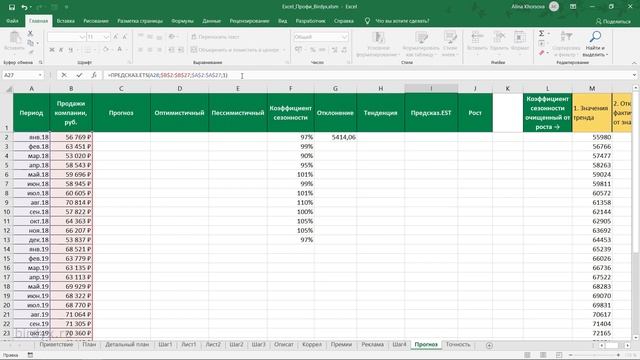The height and width of the screenshot is (360, 640).
Task: Toggle Italic formatting button
Action: click(61, 50)
